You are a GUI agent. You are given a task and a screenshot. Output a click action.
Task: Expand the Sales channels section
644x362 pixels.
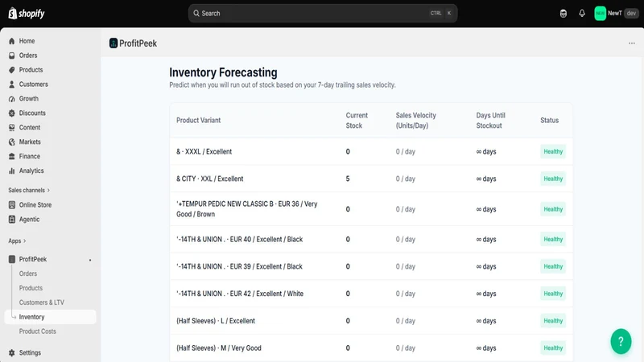tap(29, 190)
